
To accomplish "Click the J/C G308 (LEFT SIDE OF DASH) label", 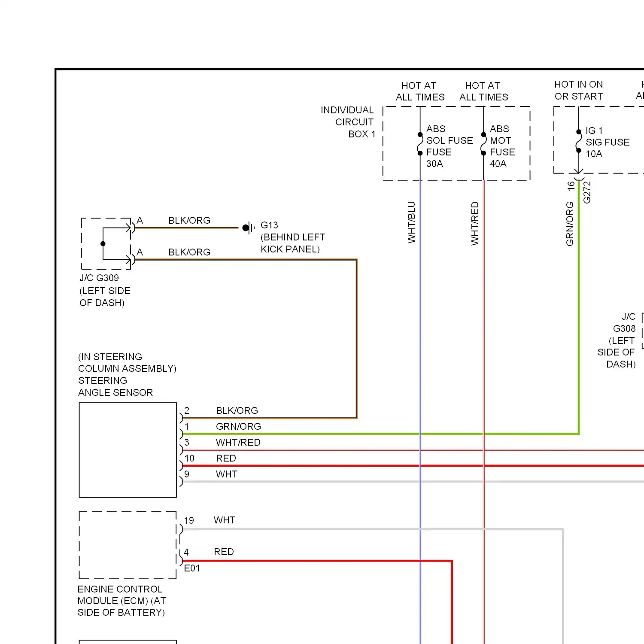I will coord(617,340).
